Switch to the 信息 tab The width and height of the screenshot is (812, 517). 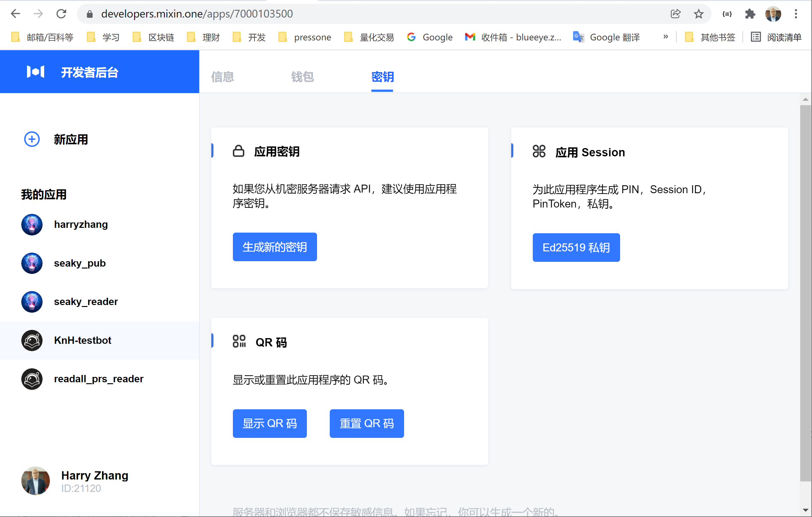(x=222, y=77)
